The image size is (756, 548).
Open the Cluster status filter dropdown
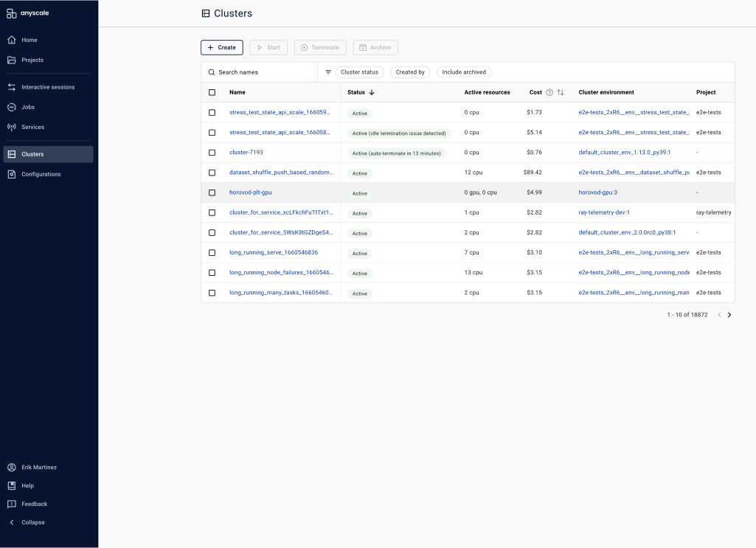pos(360,72)
